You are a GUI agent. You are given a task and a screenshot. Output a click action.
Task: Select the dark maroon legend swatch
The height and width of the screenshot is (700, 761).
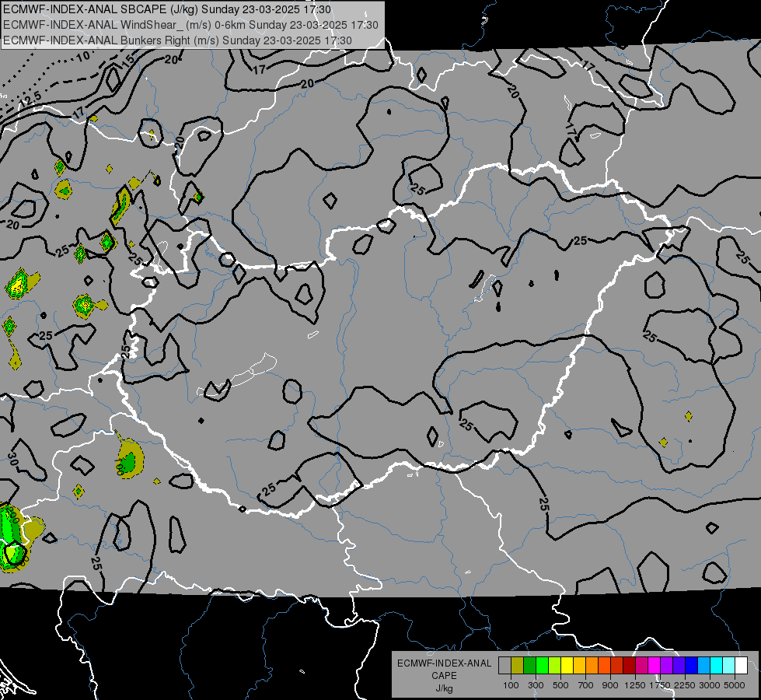(x=630, y=666)
